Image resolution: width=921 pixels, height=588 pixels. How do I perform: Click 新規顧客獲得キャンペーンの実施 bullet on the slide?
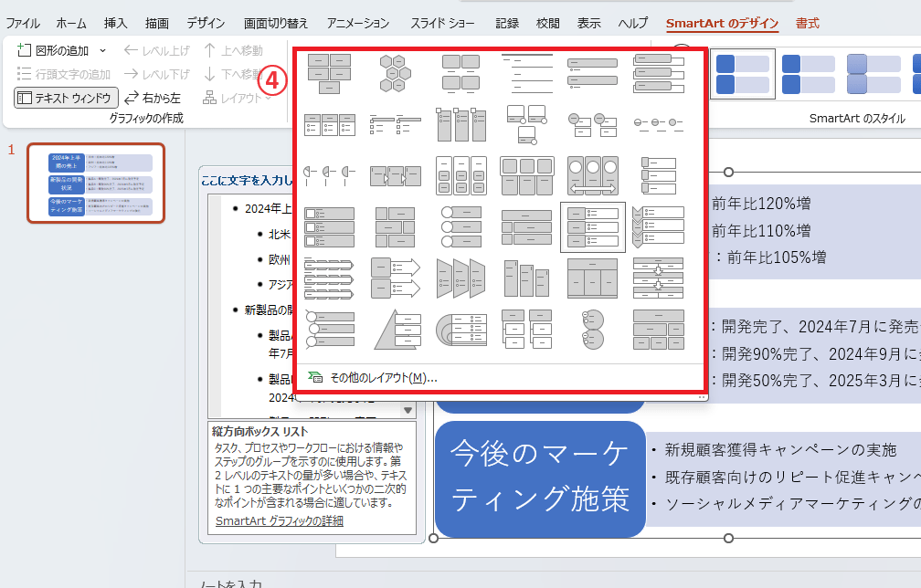click(780, 450)
